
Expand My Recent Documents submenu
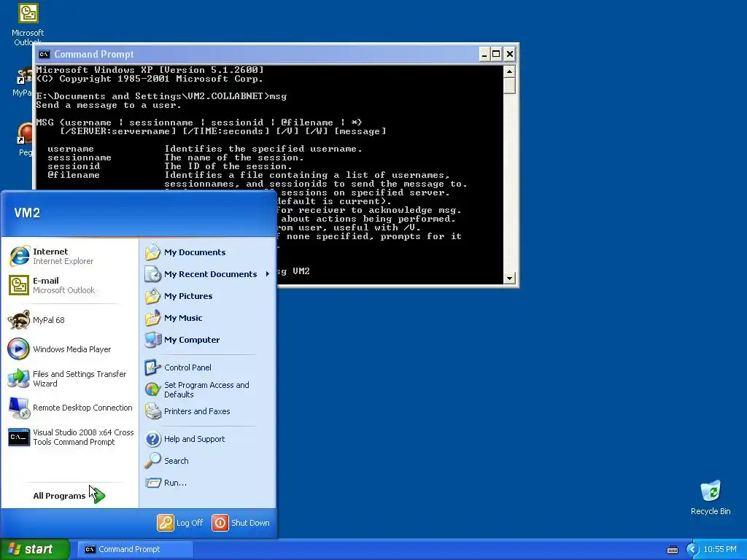(x=208, y=274)
